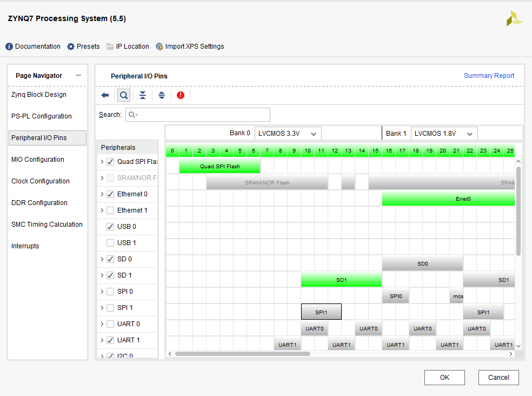Uncheck the SD 0 checkbox

(x=110, y=259)
